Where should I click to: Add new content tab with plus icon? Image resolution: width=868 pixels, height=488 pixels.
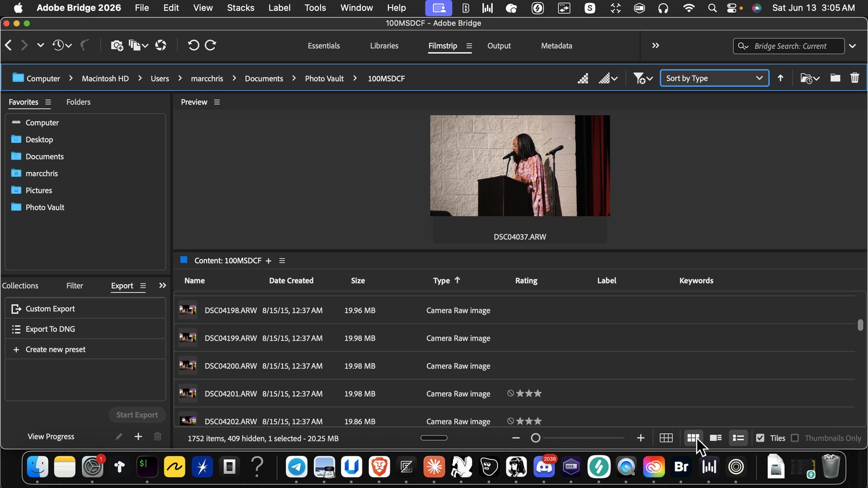coord(268,261)
